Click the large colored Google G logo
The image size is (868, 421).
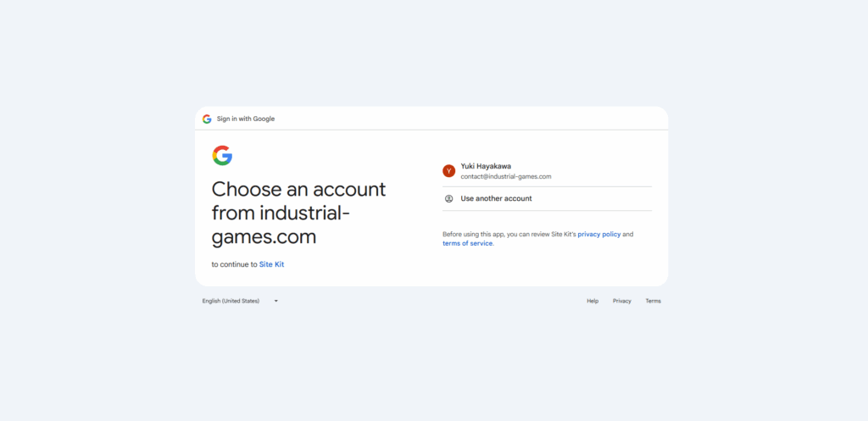pyautogui.click(x=222, y=155)
